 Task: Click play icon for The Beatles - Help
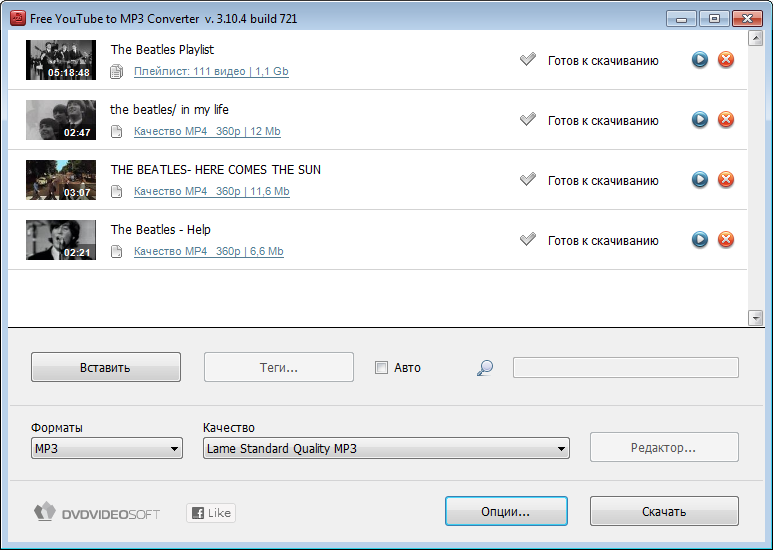(x=700, y=240)
